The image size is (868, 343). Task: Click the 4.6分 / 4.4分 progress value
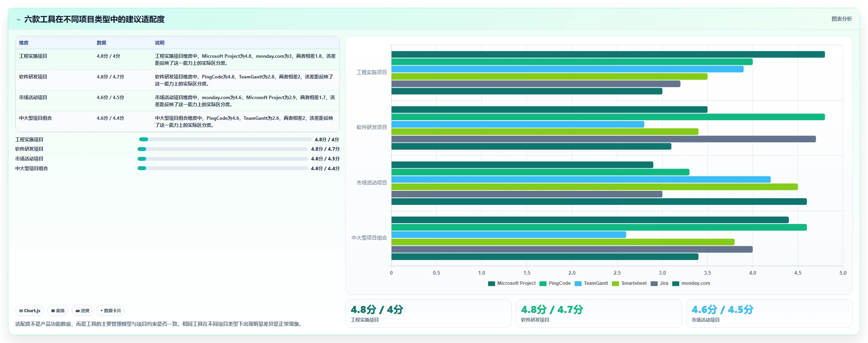click(325, 169)
